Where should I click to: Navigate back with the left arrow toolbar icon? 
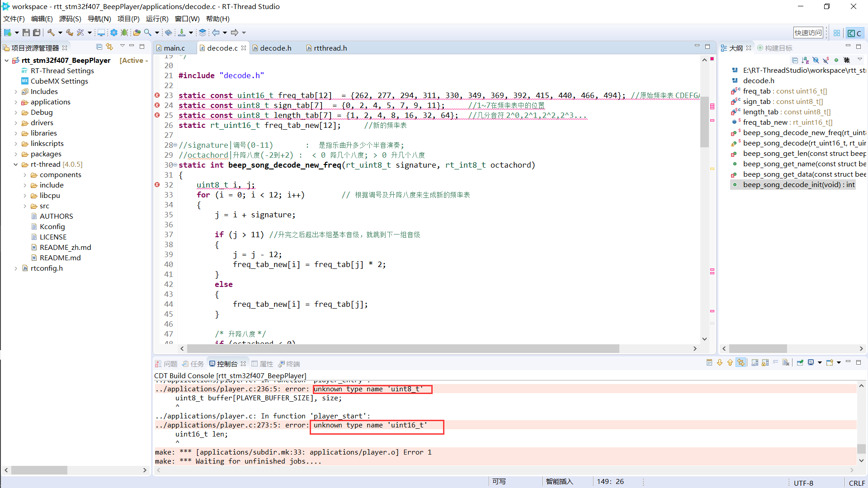(x=215, y=33)
